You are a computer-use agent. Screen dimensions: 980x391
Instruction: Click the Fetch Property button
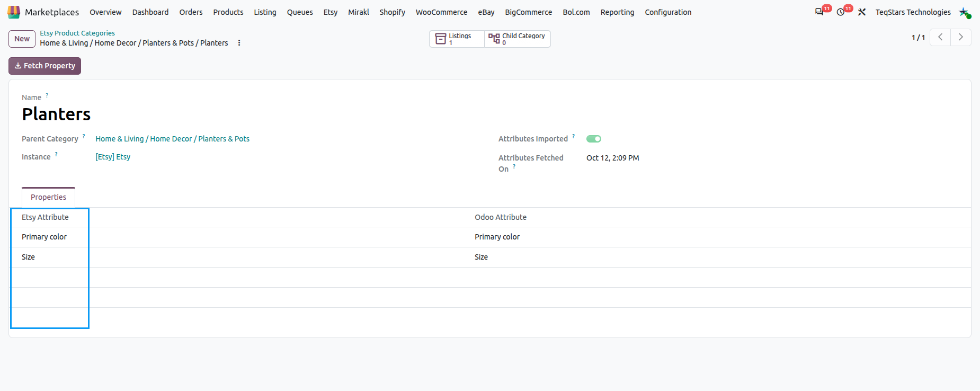[45, 66]
